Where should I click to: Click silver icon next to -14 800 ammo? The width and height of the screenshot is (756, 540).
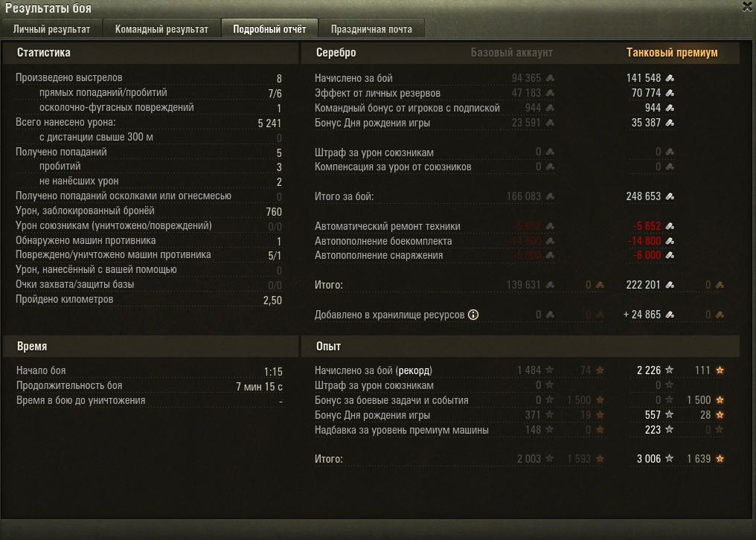(x=670, y=241)
